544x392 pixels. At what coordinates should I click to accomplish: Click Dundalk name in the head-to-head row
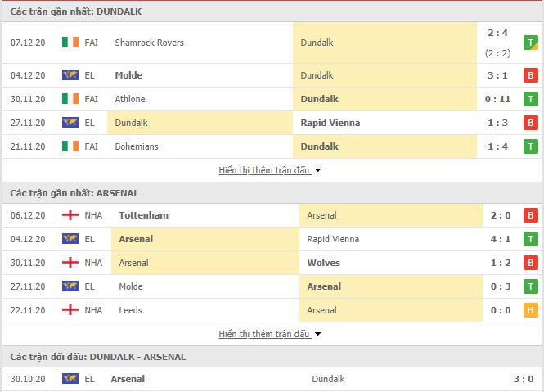328,378
